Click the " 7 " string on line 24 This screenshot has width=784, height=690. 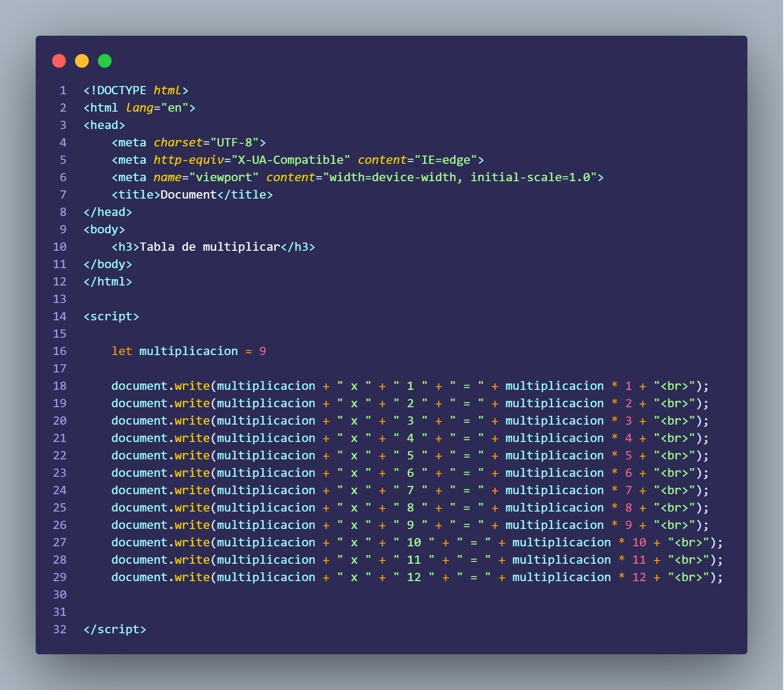click(410, 490)
